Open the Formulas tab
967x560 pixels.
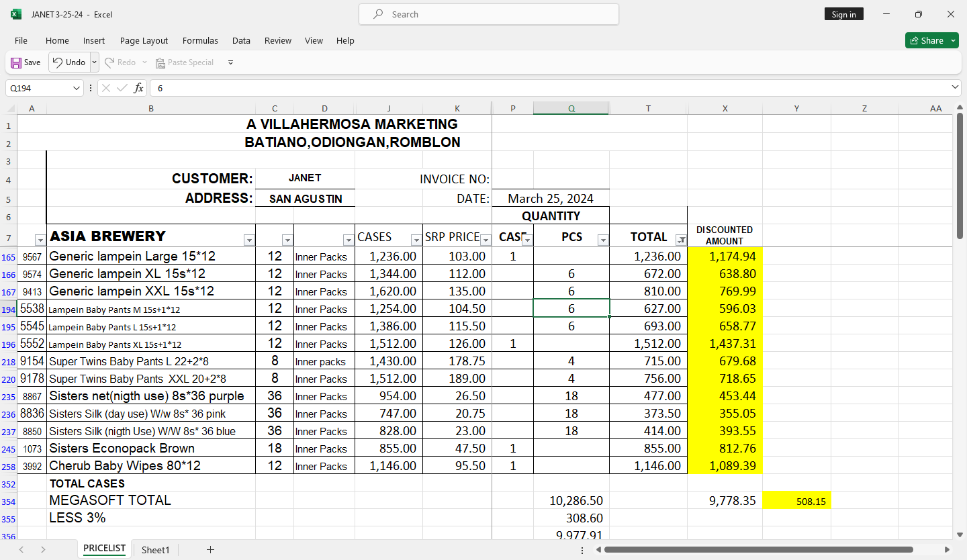[200, 41]
